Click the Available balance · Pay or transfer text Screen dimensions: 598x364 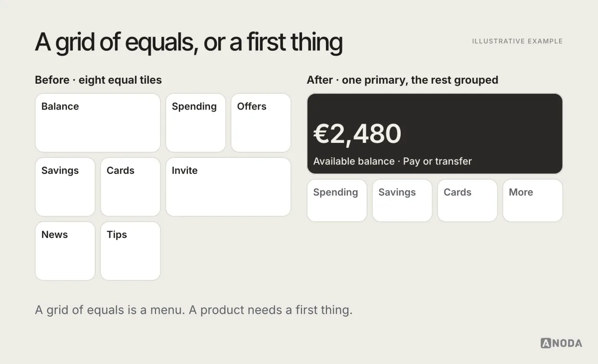(393, 161)
